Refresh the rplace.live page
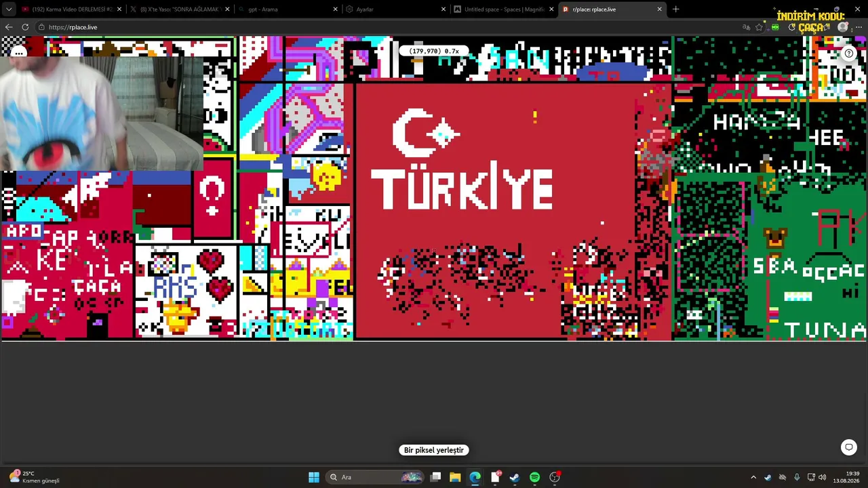Image resolution: width=868 pixels, height=488 pixels. tap(25, 27)
